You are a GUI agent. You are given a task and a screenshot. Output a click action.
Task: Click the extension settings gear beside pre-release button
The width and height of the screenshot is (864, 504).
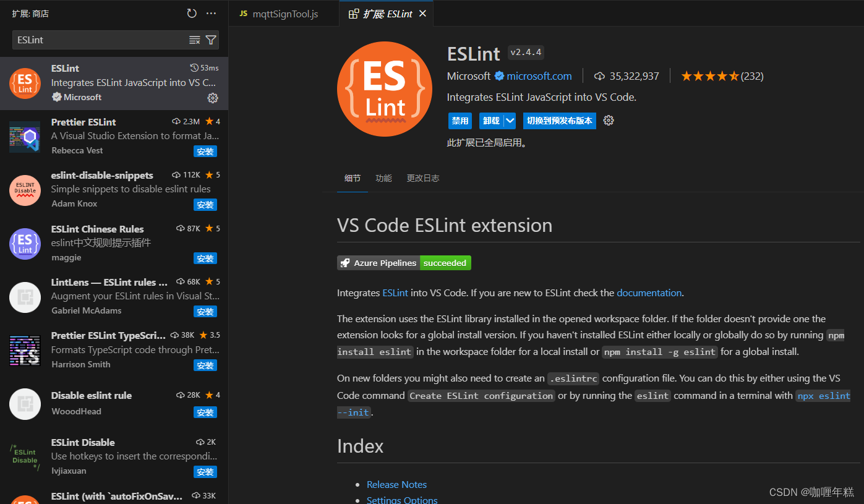coord(609,121)
